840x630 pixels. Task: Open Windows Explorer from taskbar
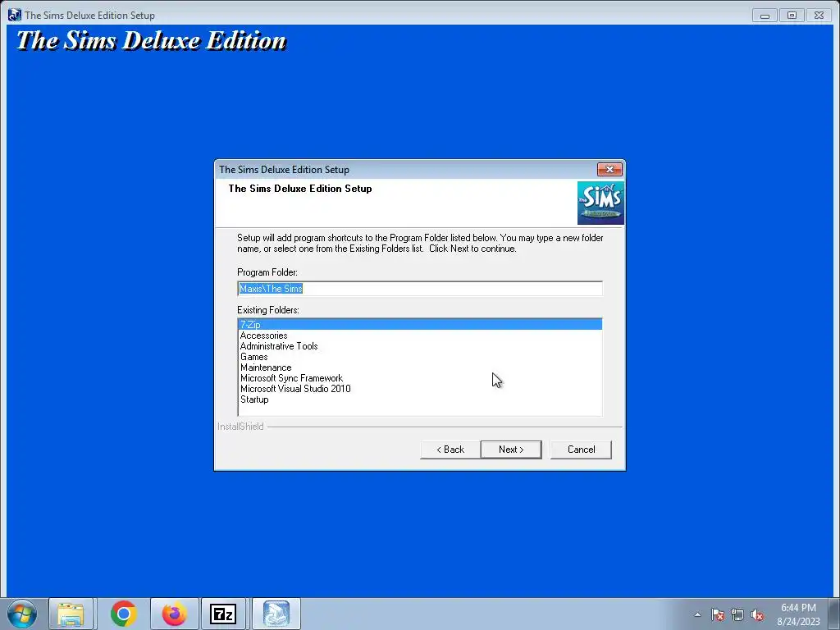coord(71,614)
